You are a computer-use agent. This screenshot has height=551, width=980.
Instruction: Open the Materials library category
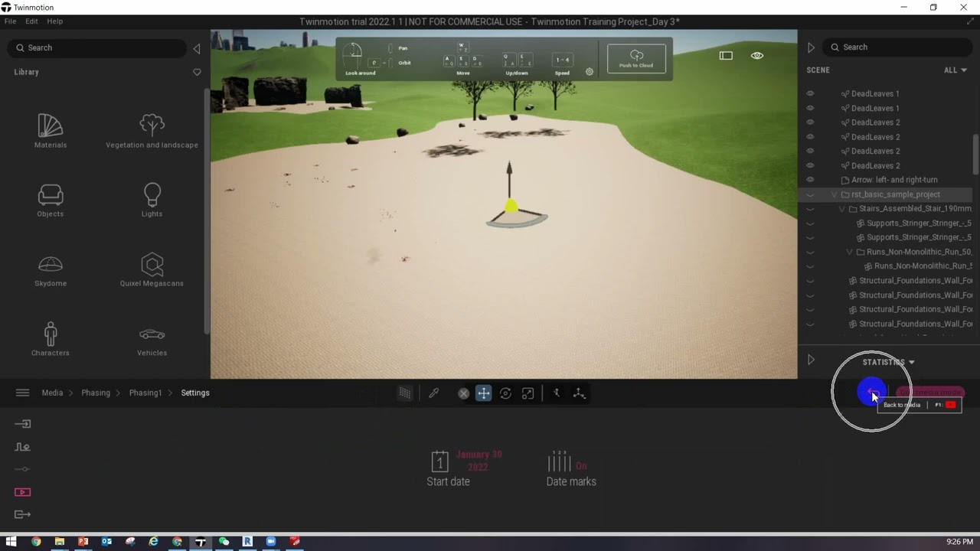[51, 131]
